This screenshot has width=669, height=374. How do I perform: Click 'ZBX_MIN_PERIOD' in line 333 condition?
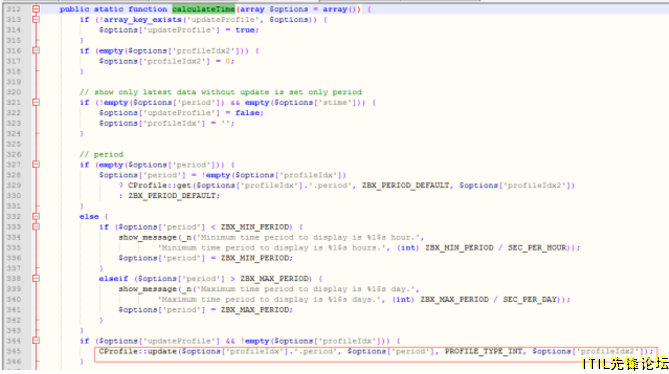(x=255, y=227)
